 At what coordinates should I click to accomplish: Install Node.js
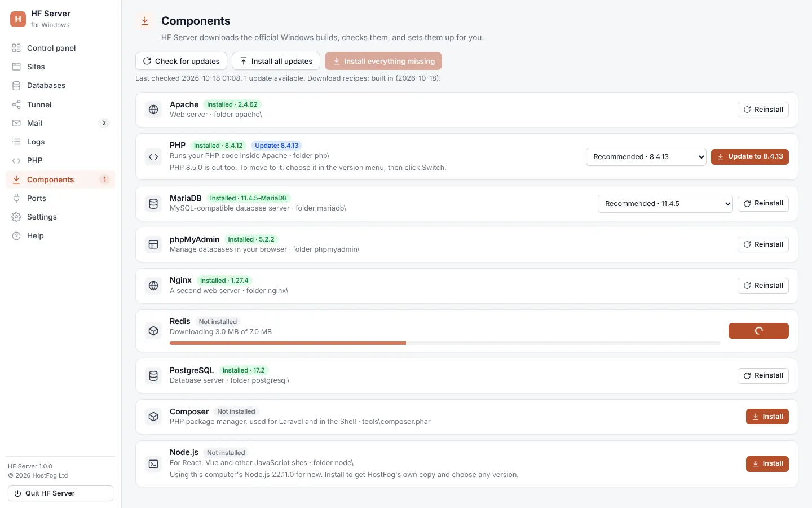[x=767, y=464]
